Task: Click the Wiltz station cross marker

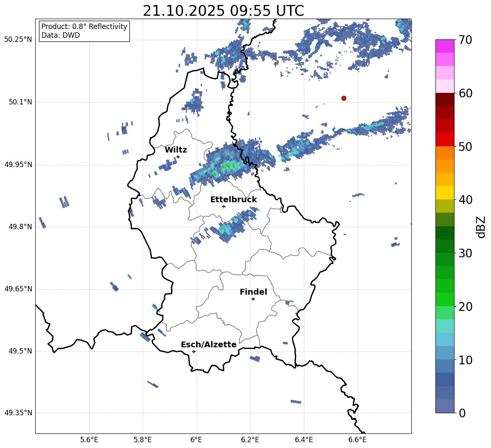Action: point(178,157)
